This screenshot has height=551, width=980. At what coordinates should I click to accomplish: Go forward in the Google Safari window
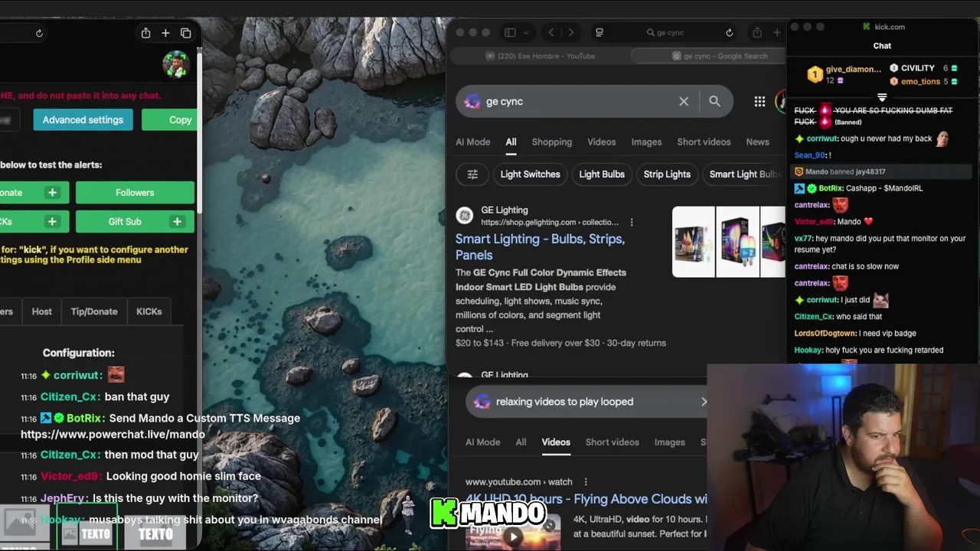click(x=570, y=33)
